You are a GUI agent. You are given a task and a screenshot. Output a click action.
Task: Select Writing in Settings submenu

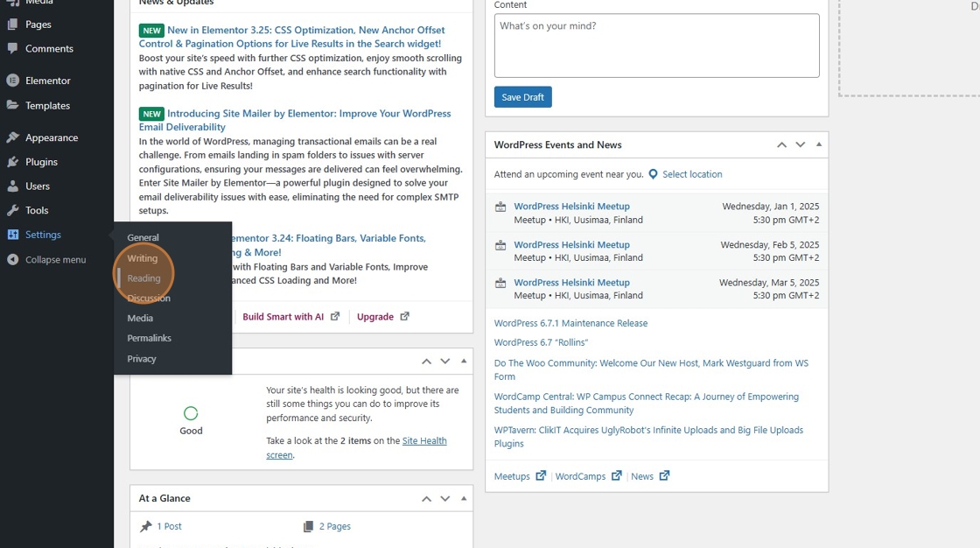tap(143, 258)
